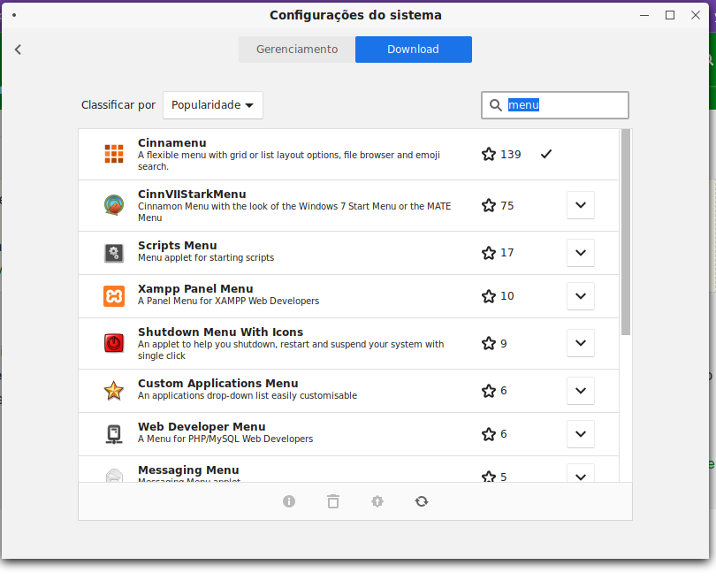Select the Scripts Menu title text

click(x=177, y=245)
